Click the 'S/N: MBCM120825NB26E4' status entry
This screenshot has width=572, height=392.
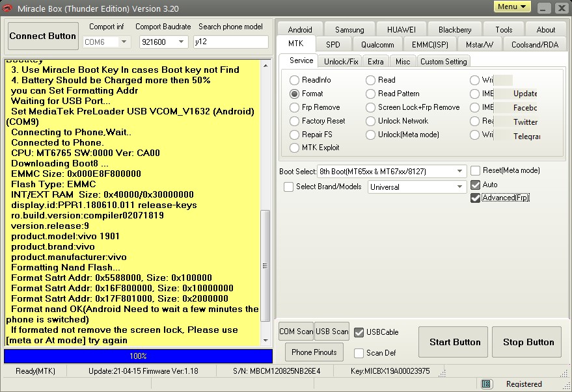(277, 371)
